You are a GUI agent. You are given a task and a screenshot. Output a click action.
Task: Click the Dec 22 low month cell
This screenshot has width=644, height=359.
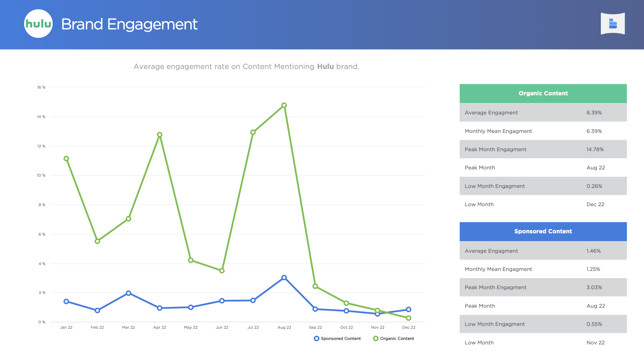(x=595, y=204)
